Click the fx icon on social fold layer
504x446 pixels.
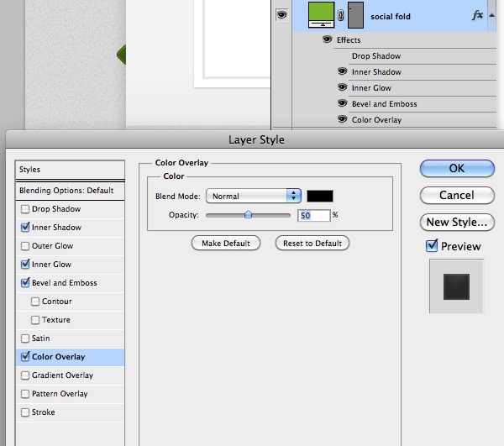click(477, 15)
